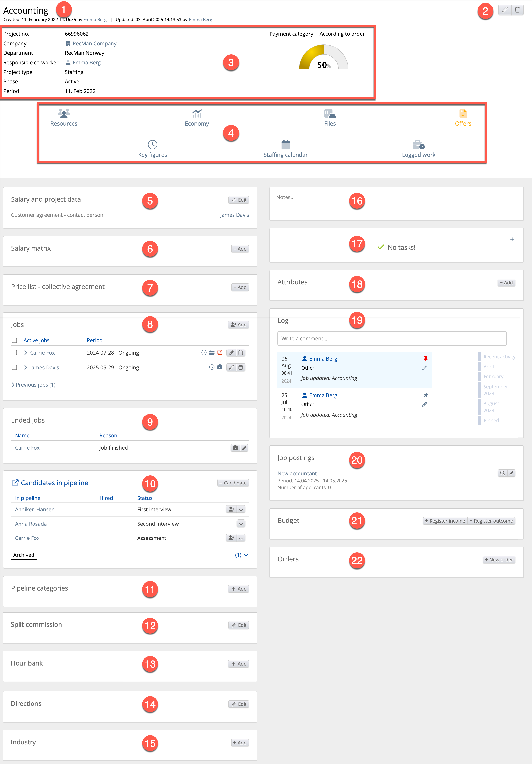Click calendar icon for James Davis job
The image size is (532, 764).
coord(241,367)
